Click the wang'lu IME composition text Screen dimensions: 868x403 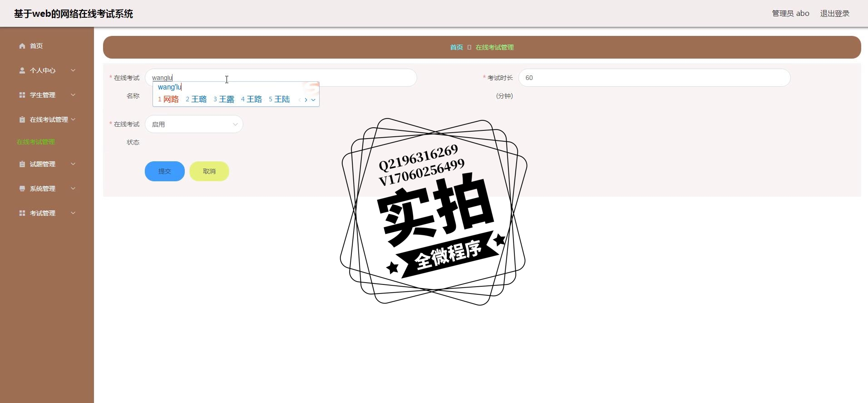[170, 87]
